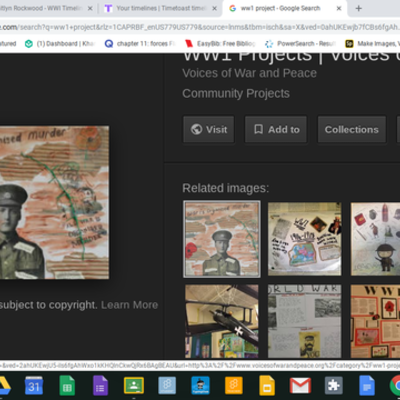Click the bookmark icon on Add to
This screenshot has height=400, width=400.
pos(259,129)
